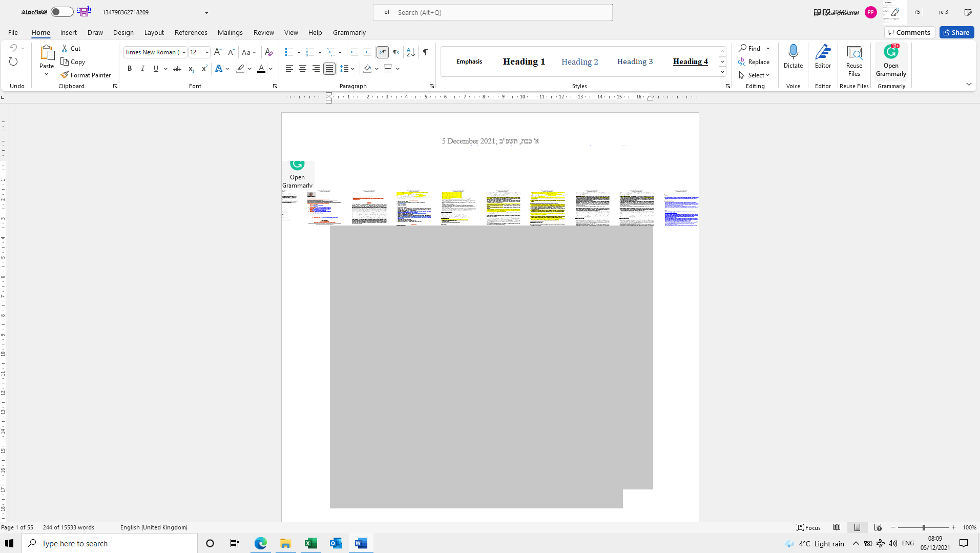Click the Multilevel List icon

coord(331,52)
